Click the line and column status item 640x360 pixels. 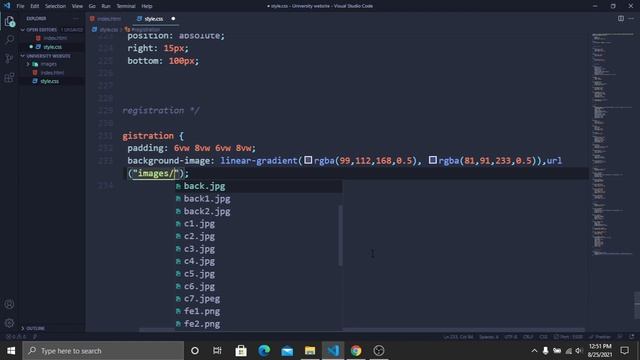(458, 337)
